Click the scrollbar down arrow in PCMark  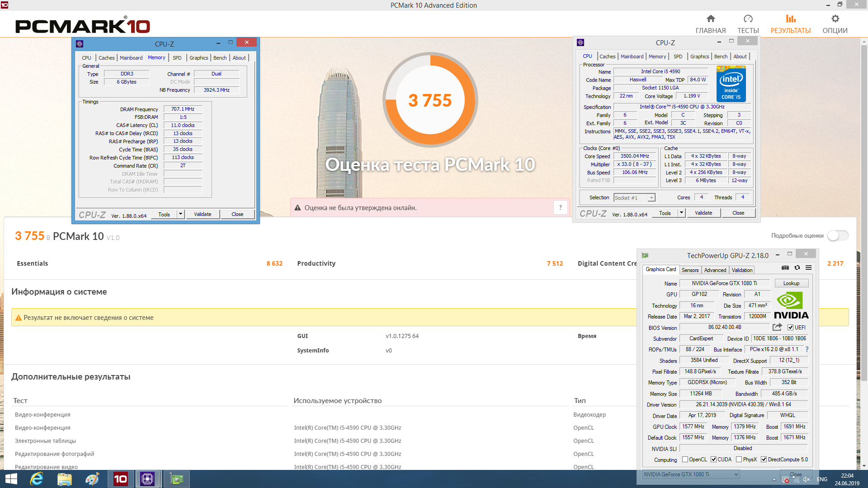864,465
